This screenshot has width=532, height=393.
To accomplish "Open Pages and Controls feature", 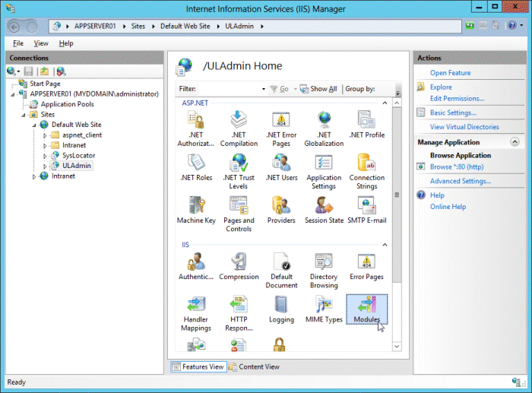I will 239,214.
